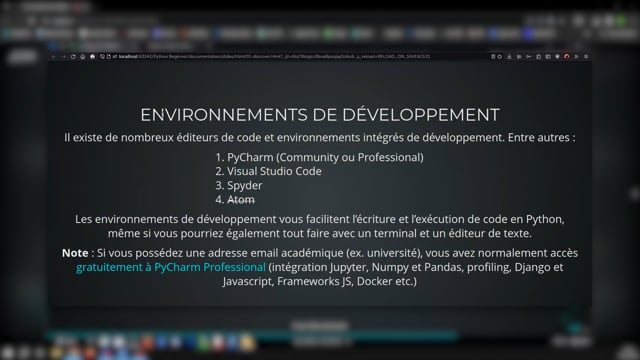Open the "gratuitement à PyCharm Professional" link
The width and height of the screenshot is (640, 360).
(171, 267)
